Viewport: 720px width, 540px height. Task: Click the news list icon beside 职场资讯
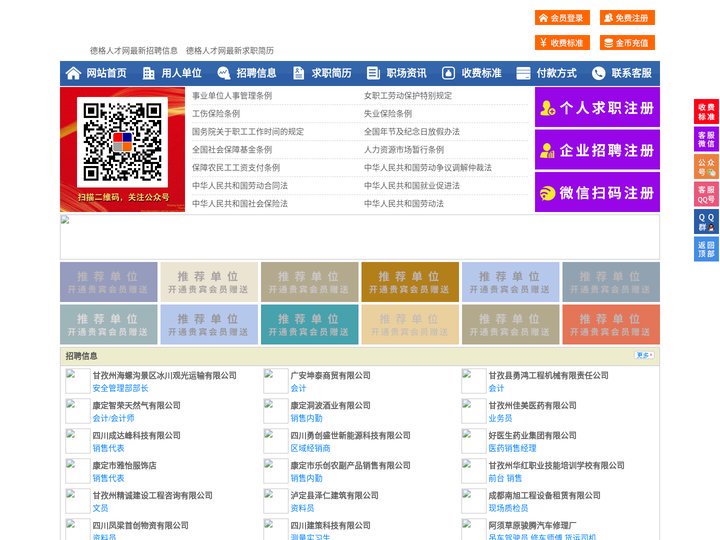click(x=373, y=73)
